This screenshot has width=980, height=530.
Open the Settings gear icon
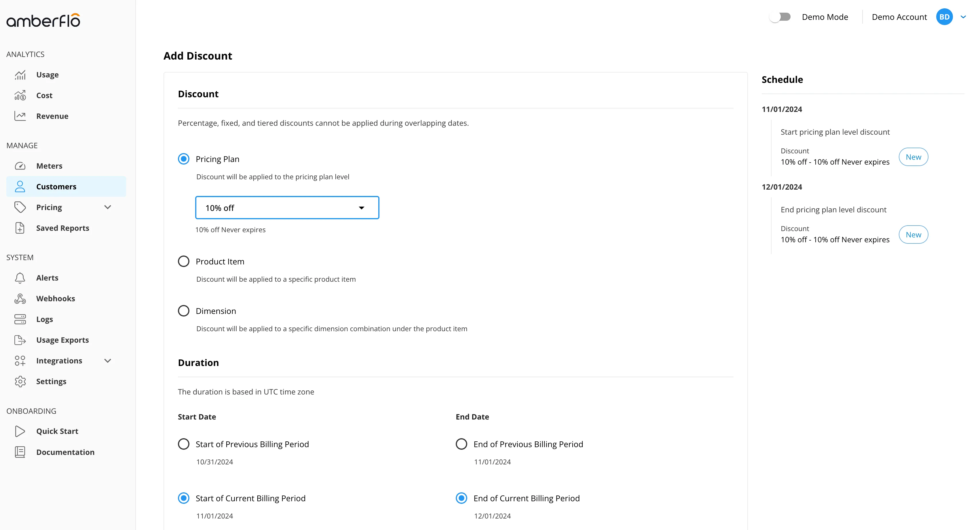pos(20,381)
